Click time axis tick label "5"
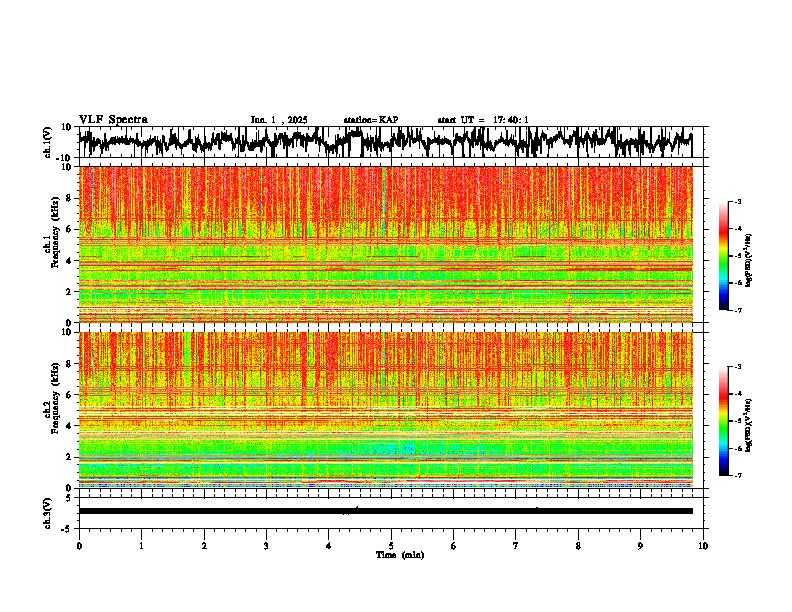 (x=391, y=546)
